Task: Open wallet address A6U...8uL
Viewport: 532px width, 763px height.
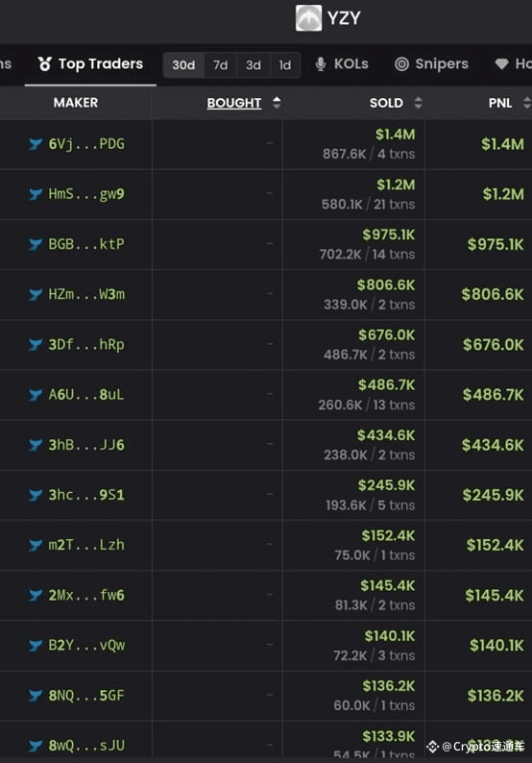Action: (x=86, y=395)
